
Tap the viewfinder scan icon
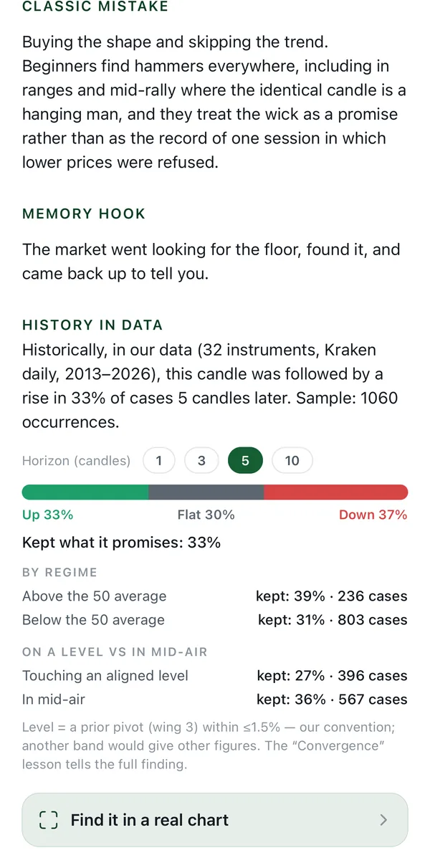(x=48, y=820)
